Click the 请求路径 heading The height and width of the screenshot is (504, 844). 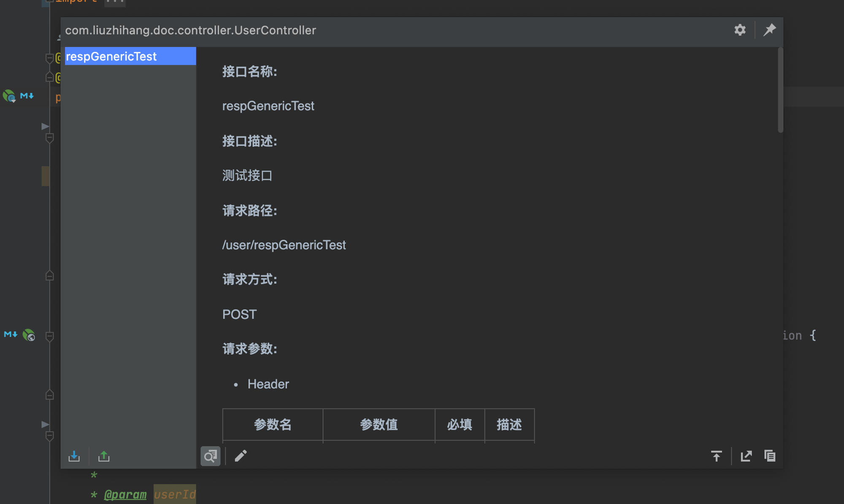pos(249,211)
